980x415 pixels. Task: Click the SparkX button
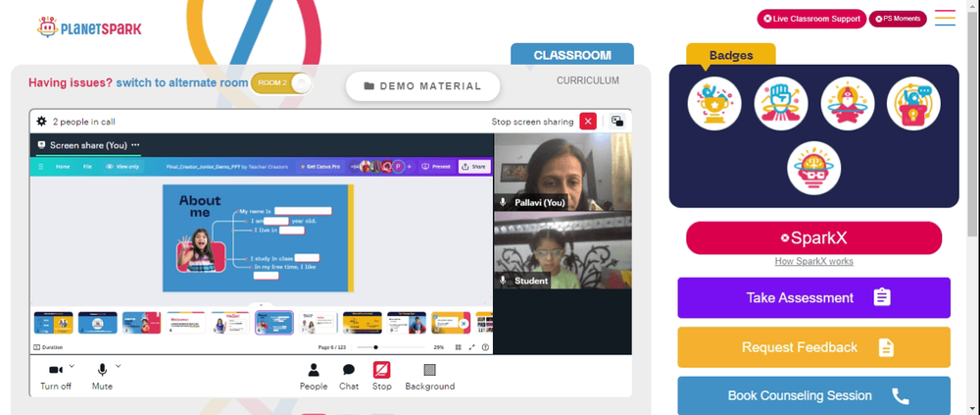[x=813, y=237]
